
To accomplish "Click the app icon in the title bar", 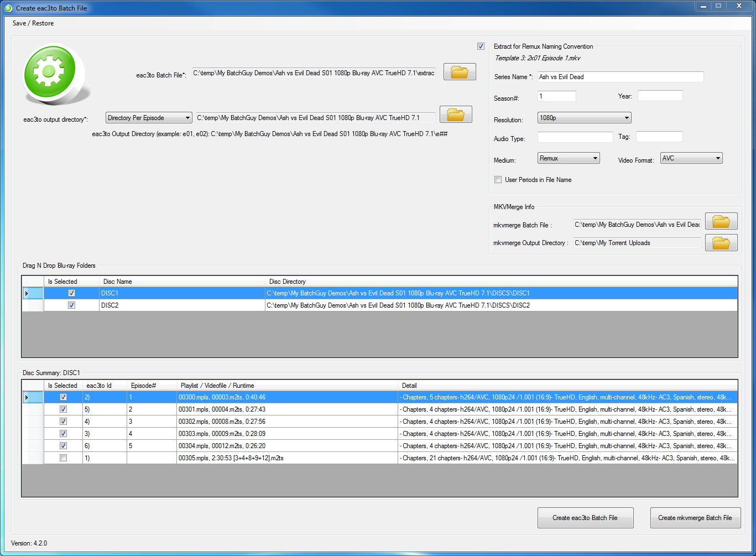I will (8, 8).
